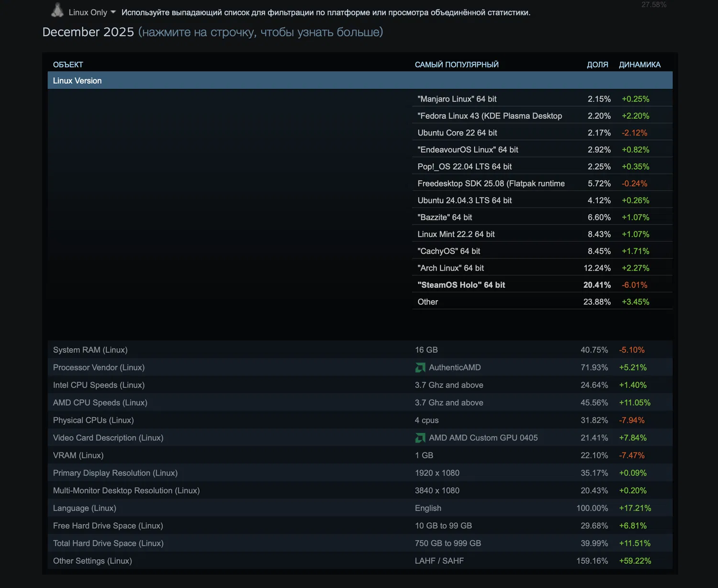718x588 pixels.
Task: Click the "6.60%" share value
Action: [x=599, y=217]
